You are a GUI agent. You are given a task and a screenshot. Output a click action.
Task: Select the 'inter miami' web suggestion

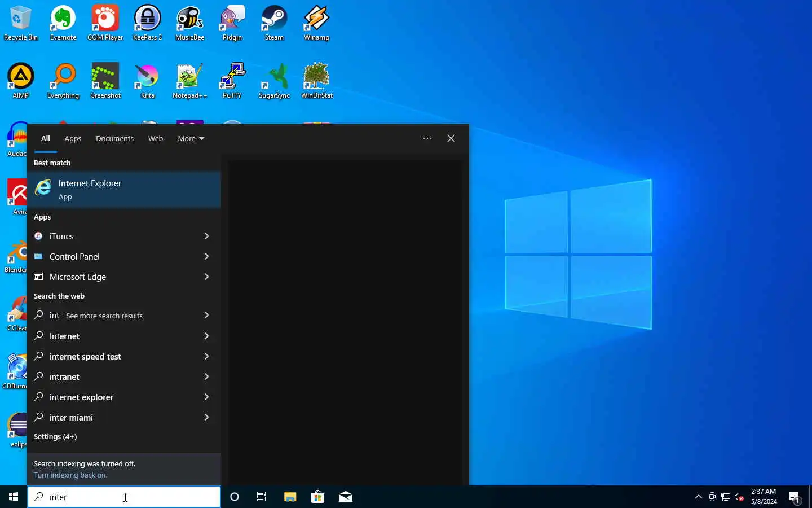(x=110, y=417)
